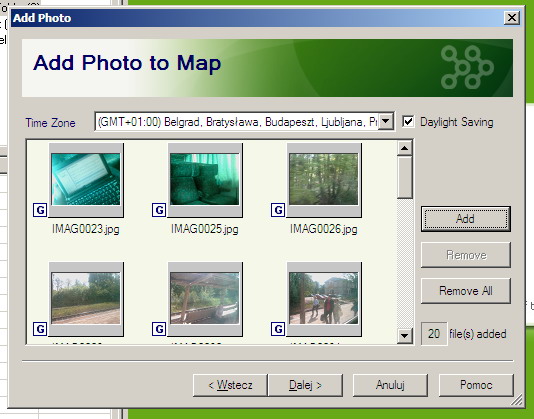Click the G geotag icon beside IMAG0023.jpg
534x419 pixels.
pyautogui.click(x=40, y=210)
